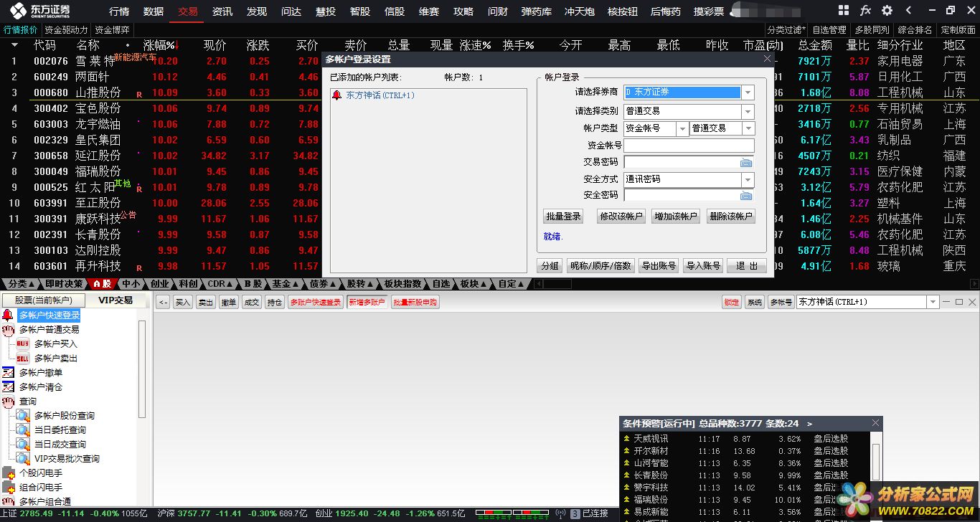Close the 条件预警 alert panel
The height and width of the screenshot is (522, 980).
[x=875, y=424]
